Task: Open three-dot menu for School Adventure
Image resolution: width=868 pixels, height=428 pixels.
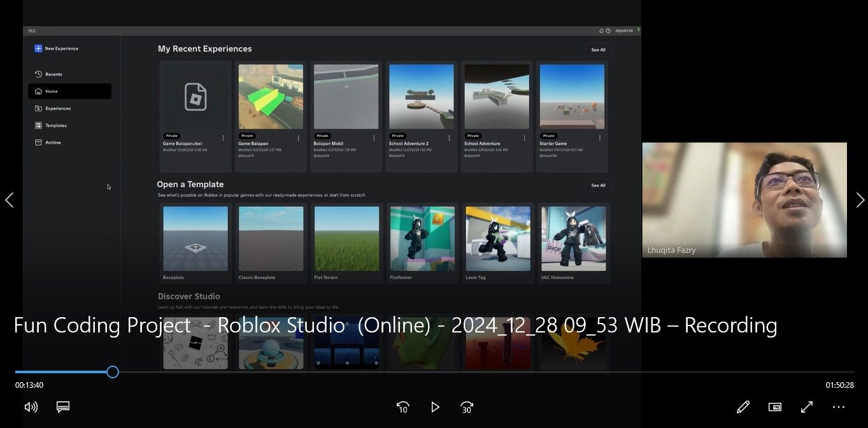Action: coord(524,138)
